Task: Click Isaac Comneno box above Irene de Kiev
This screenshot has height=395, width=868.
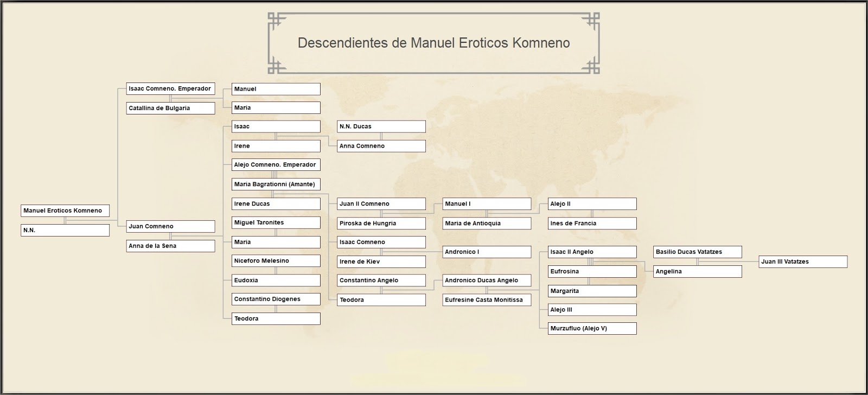Action: tap(381, 242)
